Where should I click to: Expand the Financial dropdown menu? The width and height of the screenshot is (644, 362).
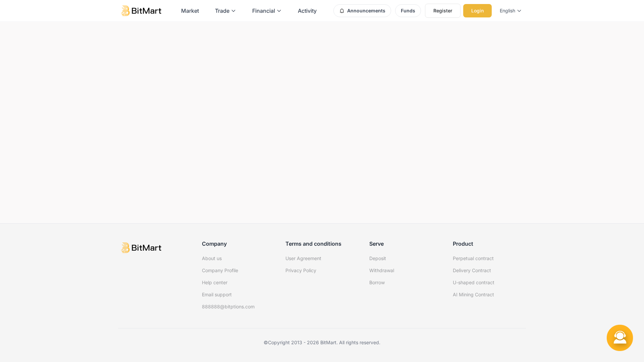click(x=267, y=11)
